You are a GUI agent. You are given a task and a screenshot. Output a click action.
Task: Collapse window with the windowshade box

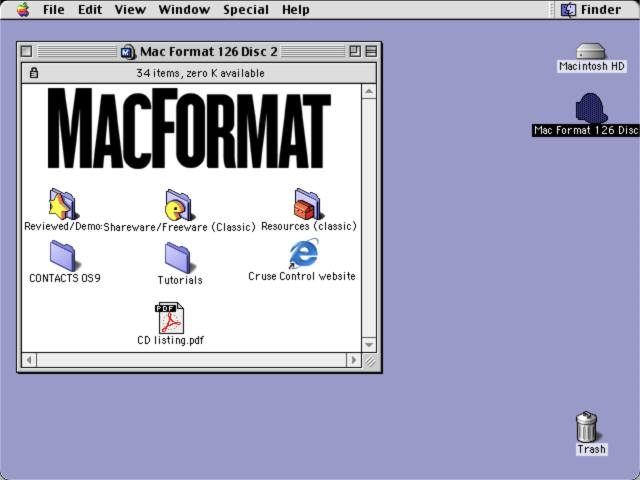pos(371,51)
